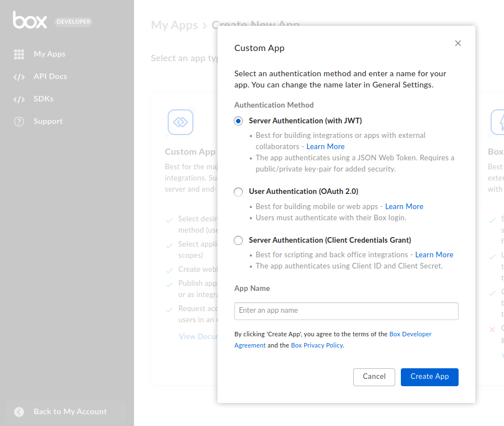
Task: Open the Box Developer Agreement link
Action: pyautogui.click(x=410, y=334)
